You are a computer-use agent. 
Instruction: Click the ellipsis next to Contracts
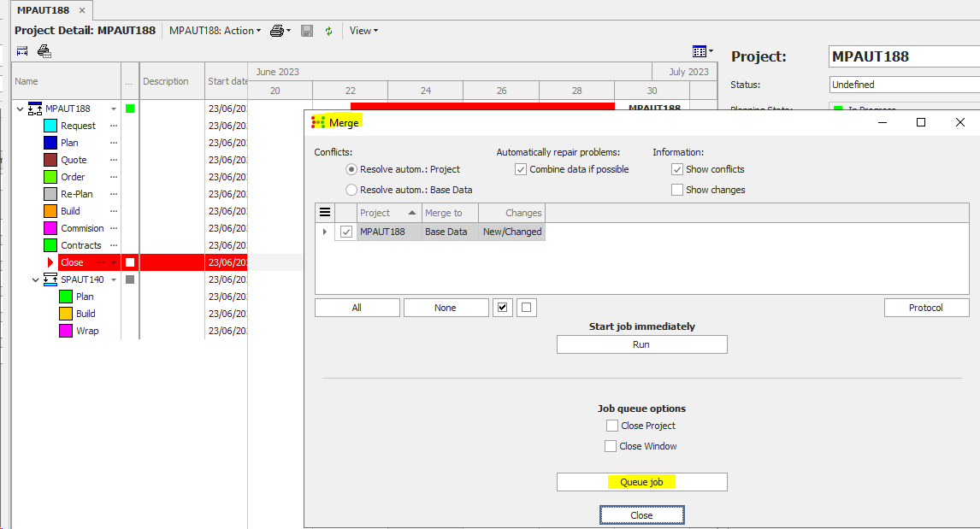pyautogui.click(x=114, y=245)
